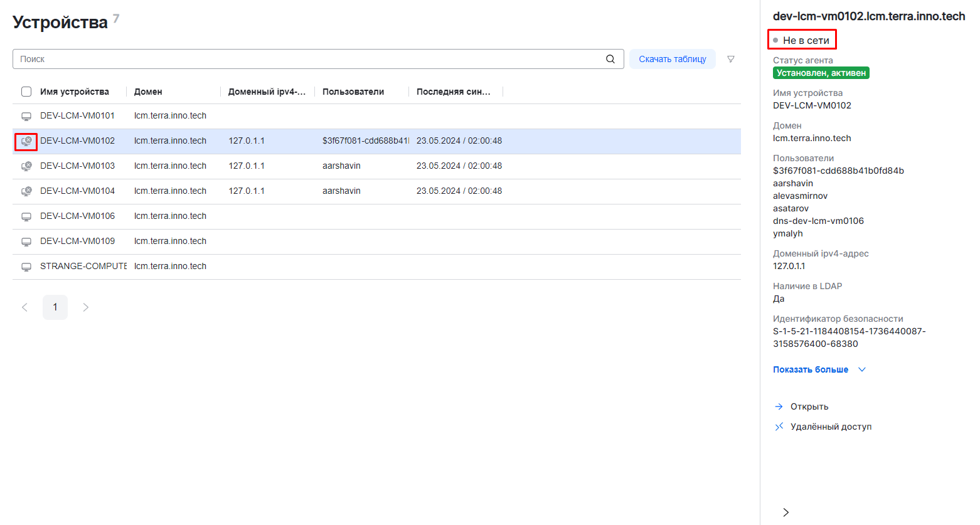Open the table filter funnel icon
The image size is (980, 525).
click(x=730, y=59)
